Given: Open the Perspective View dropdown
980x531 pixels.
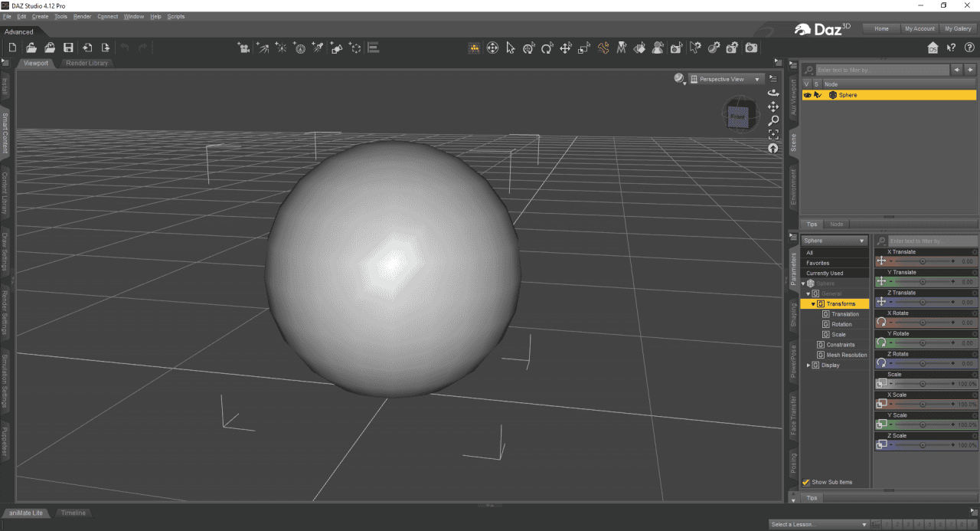Looking at the screenshot, I should point(726,79).
